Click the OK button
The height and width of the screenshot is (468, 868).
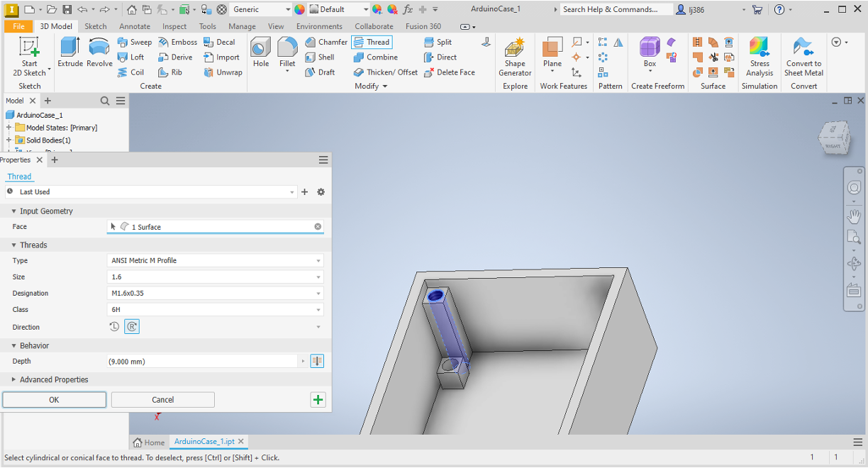[54, 400]
